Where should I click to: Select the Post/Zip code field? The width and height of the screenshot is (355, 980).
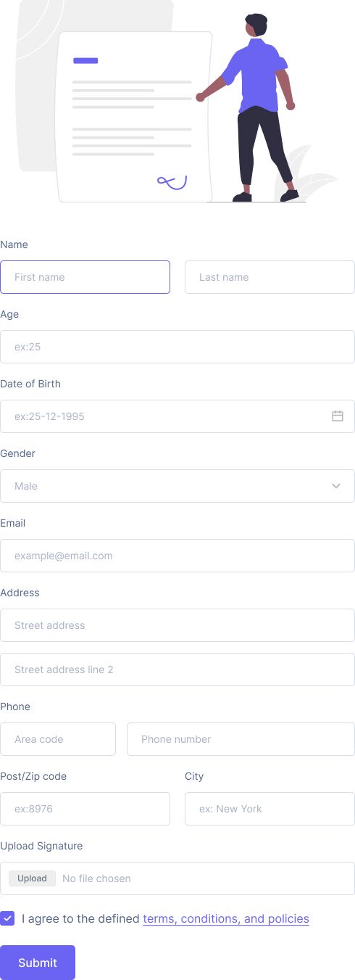point(85,809)
